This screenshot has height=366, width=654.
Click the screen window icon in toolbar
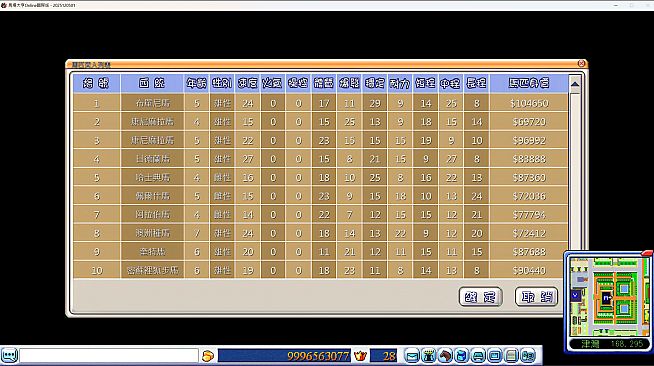495,356
